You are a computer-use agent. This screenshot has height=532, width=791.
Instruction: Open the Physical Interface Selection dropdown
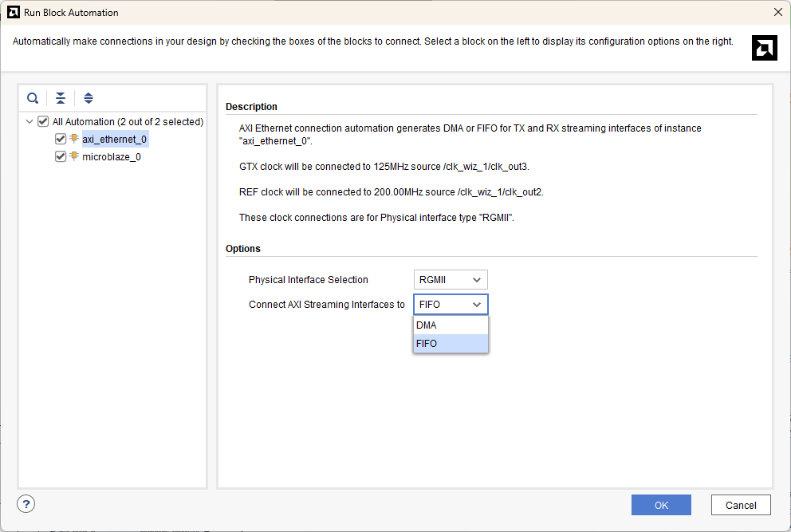coord(451,280)
